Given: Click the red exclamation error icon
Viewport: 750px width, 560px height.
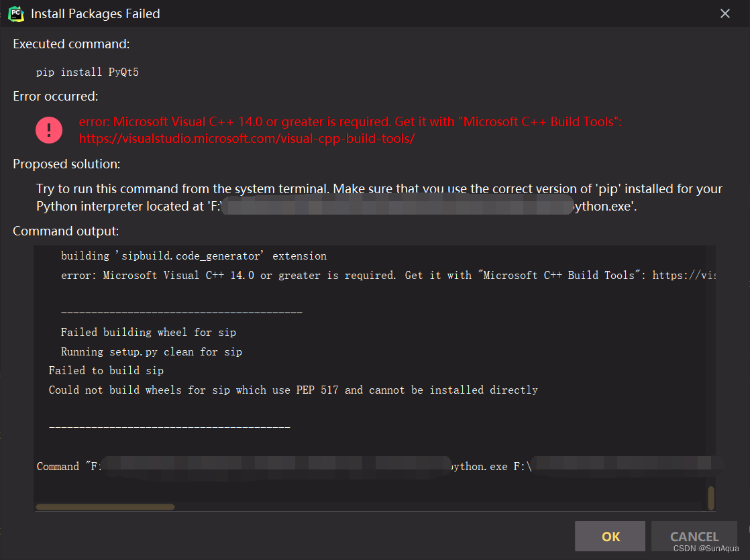Looking at the screenshot, I should point(49,129).
